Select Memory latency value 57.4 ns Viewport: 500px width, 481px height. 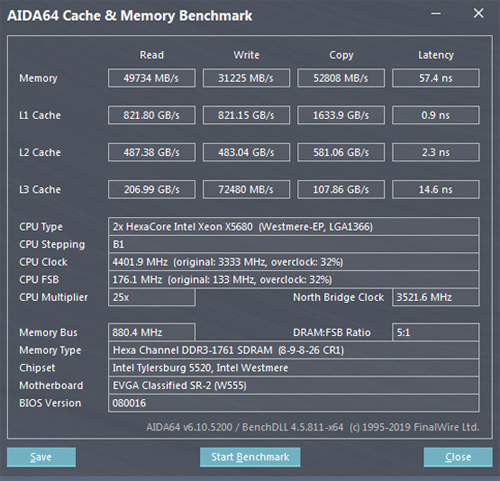coord(436,78)
